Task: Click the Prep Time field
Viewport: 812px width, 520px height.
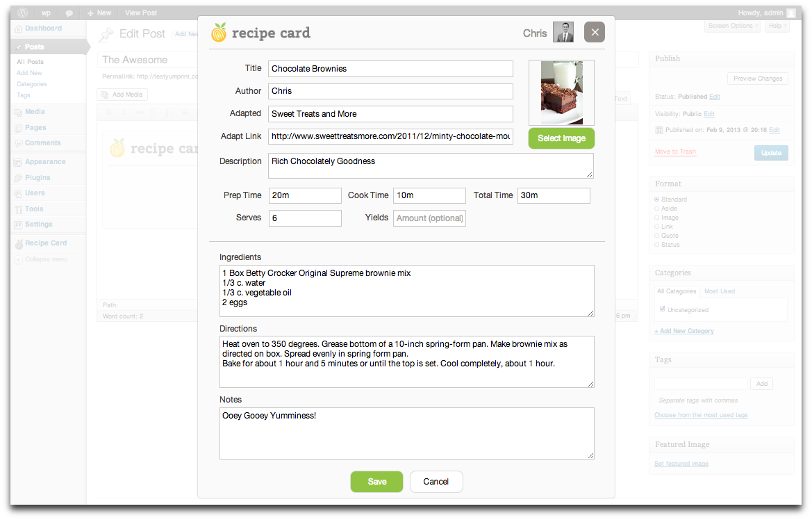Action: (x=305, y=195)
